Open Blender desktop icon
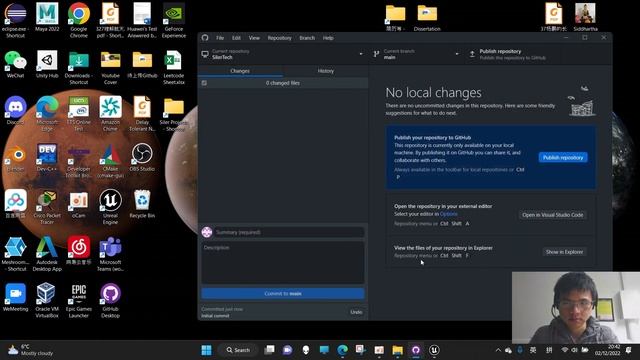 tap(16, 157)
